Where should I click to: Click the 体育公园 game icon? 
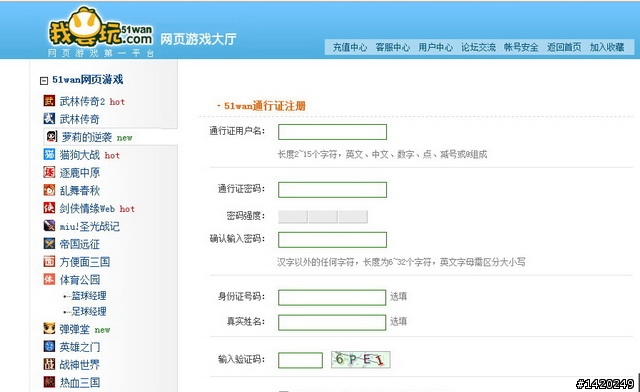tap(49, 279)
